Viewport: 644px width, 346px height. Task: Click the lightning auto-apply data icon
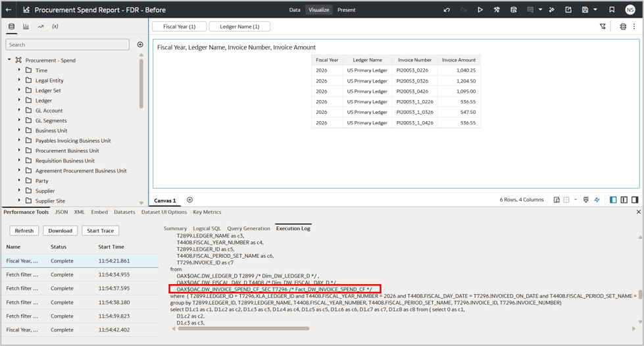pos(597,200)
